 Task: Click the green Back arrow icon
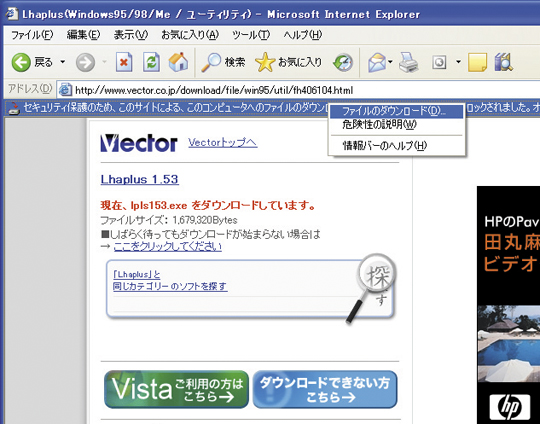pos(21,63)
